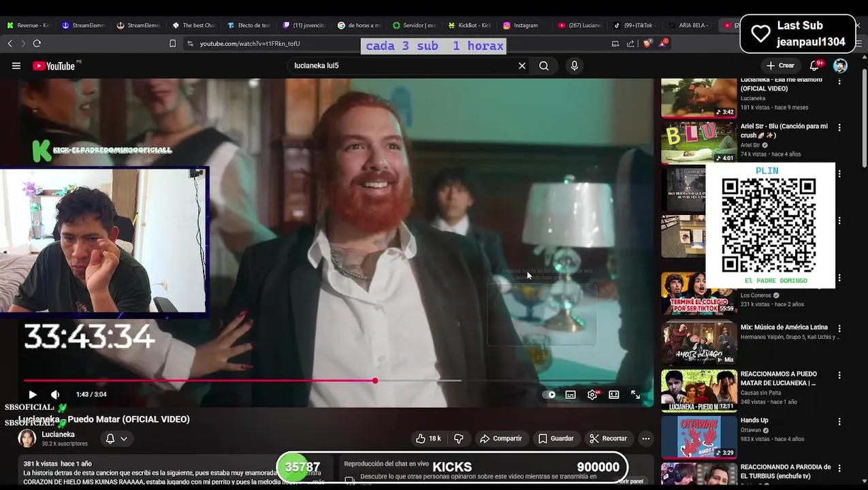Open options for Mix Música de América Latina
This screenshot has width=868, height=490.
click(839, 328)
